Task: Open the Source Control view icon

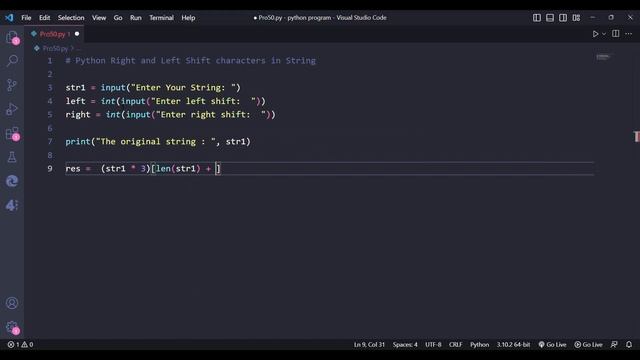Action: tap(12, 85)
